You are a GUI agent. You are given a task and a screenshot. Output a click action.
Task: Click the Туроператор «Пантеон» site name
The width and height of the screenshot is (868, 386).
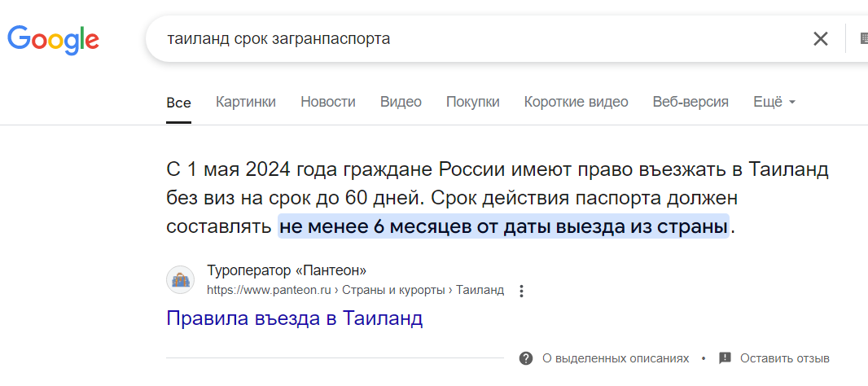(287, 271)
